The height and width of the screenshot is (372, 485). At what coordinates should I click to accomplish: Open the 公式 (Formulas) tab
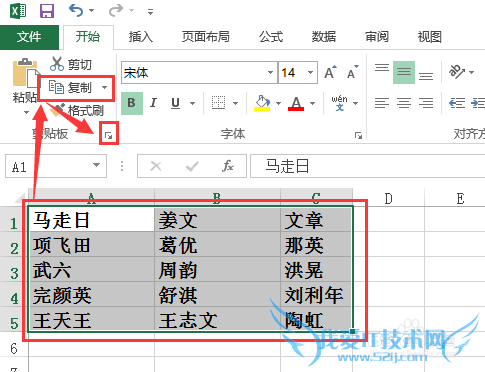point(271,37)
